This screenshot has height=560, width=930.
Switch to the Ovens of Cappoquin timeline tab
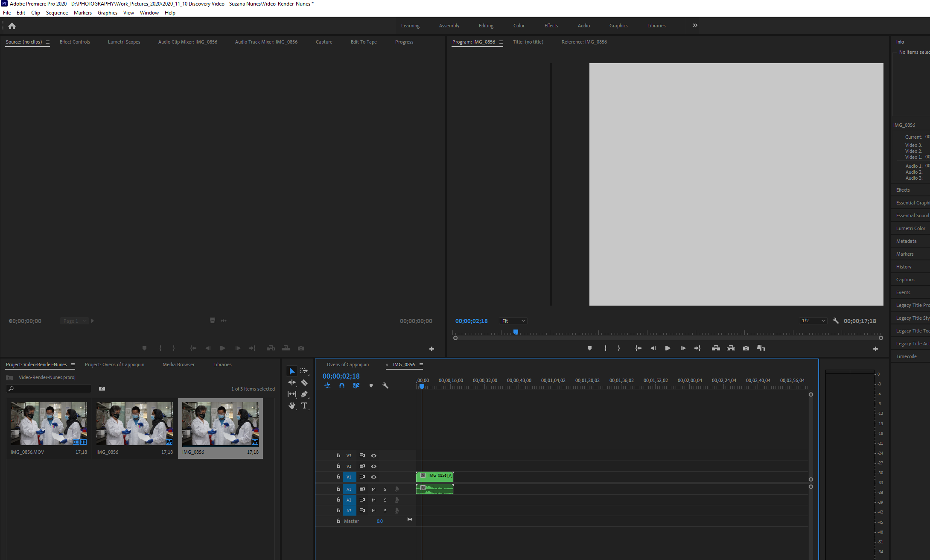(x=347, y=365)
